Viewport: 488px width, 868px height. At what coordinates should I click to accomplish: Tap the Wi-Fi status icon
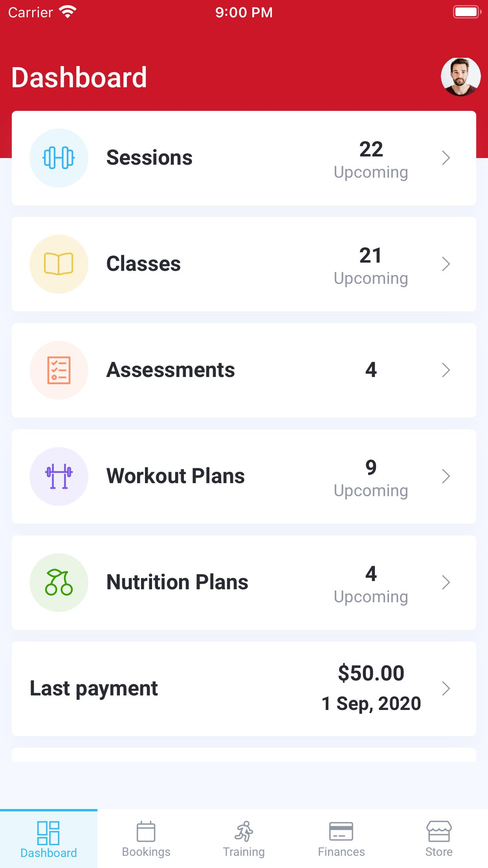pyautogui.click(x=68, y=12)
